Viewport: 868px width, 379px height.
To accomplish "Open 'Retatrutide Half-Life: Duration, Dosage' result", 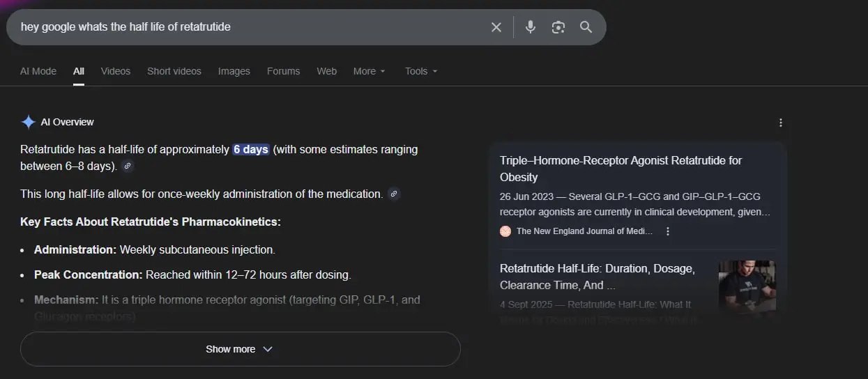I will (x=597, y=277).
